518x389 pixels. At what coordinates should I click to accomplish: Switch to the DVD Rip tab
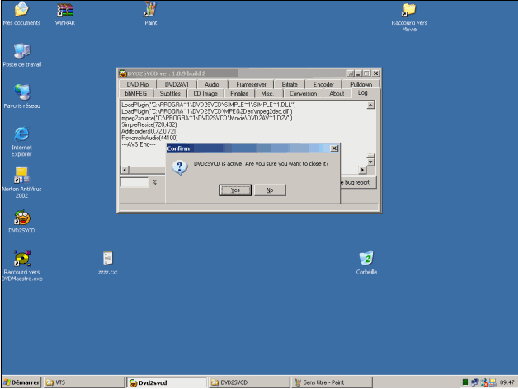pyautogui.click(x=137, y=84)
